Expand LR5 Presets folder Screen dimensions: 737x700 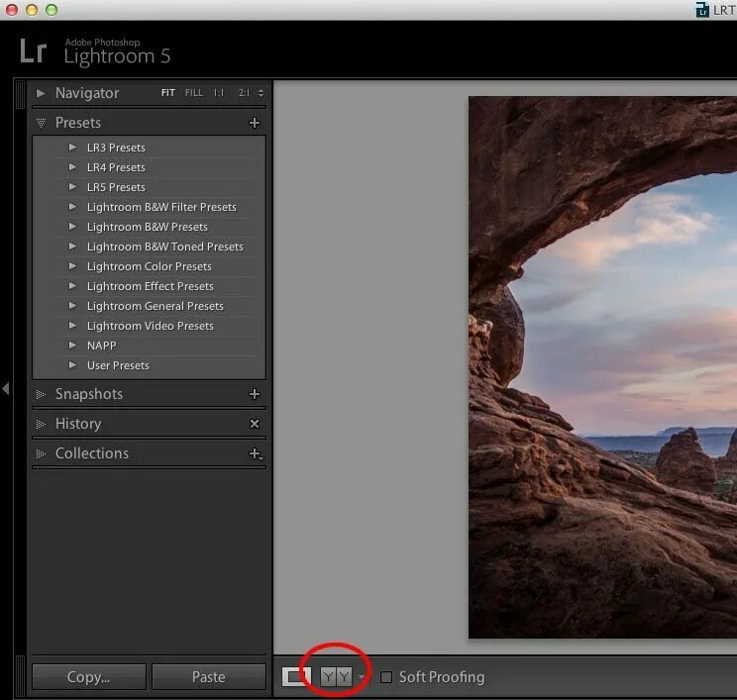click(72, 186)
